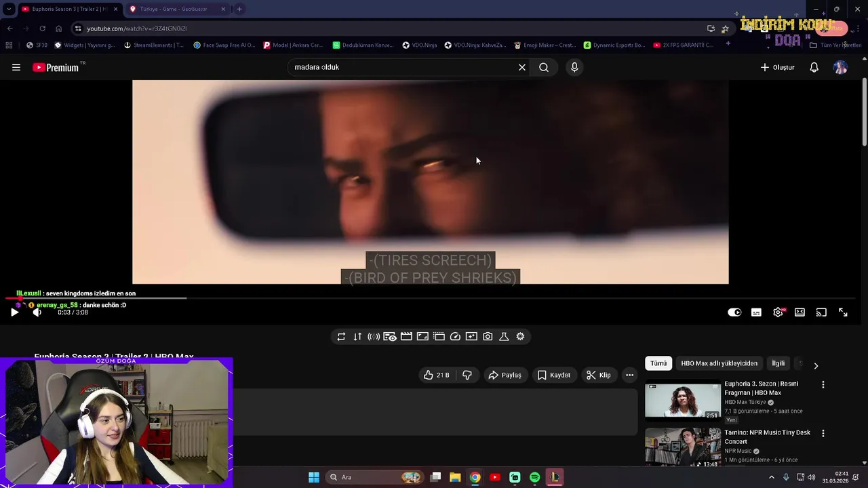Image resolution: width=868 pixels, height=488 pixels.
Task: Select the Tümü filter chip
Action: point(658,363)
